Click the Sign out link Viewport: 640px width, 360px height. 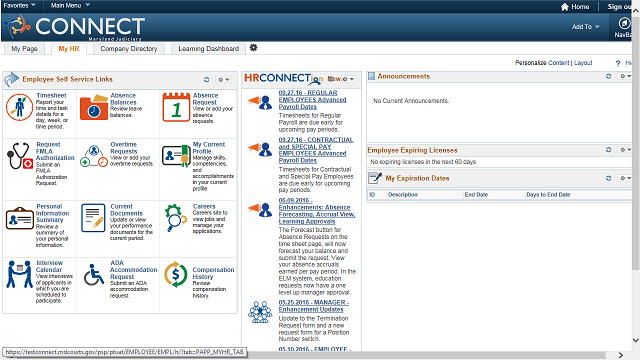pyautogui.click(x=619, y=7)
